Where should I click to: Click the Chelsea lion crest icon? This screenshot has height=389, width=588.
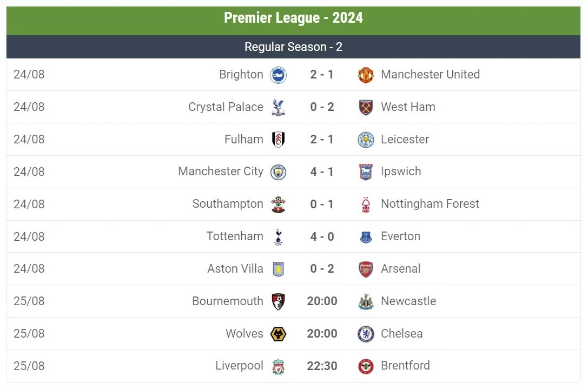365,334
